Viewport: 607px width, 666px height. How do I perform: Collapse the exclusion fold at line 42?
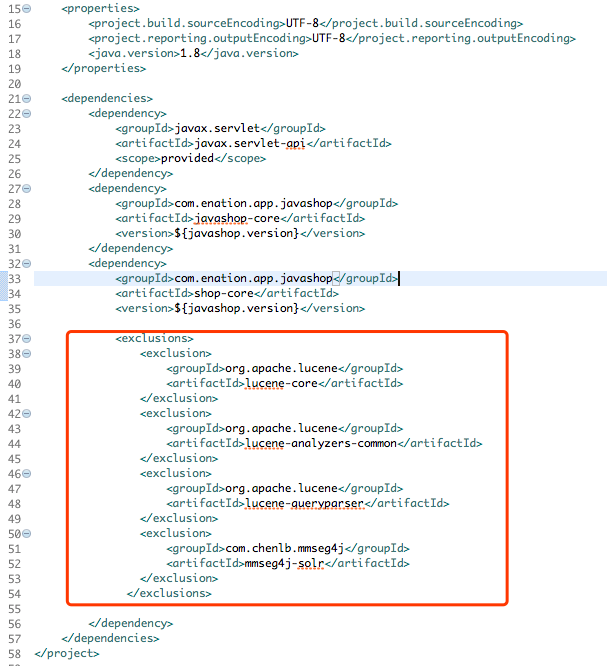pos(27,413)
